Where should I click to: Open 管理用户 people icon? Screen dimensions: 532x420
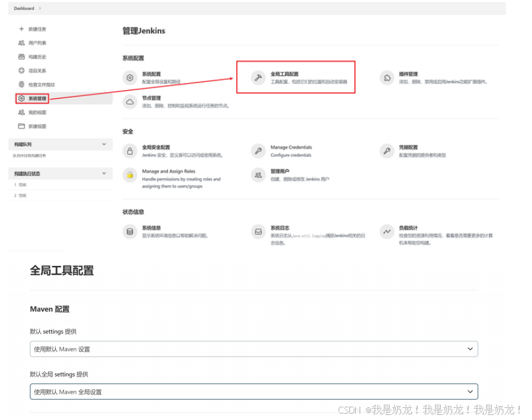coord(258,175)
